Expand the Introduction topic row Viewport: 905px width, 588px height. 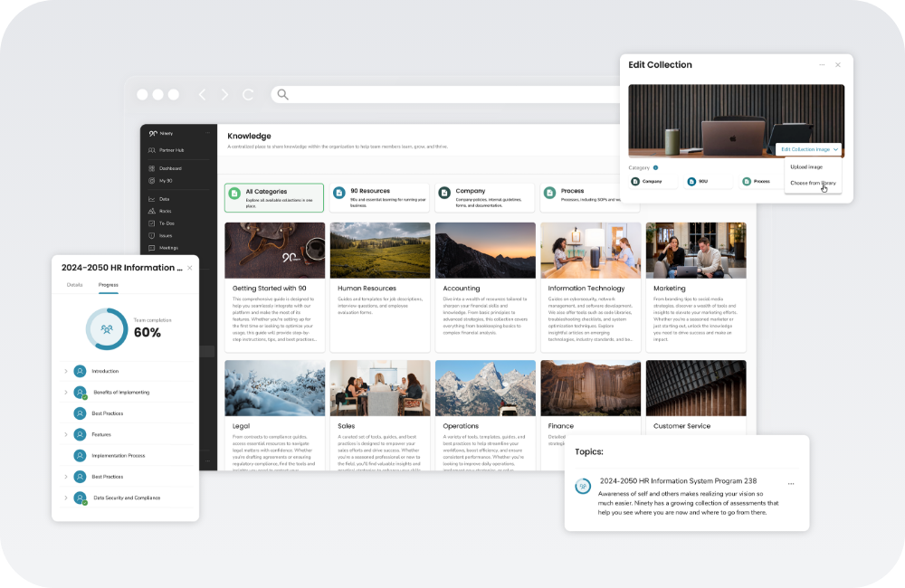point(66,371)
